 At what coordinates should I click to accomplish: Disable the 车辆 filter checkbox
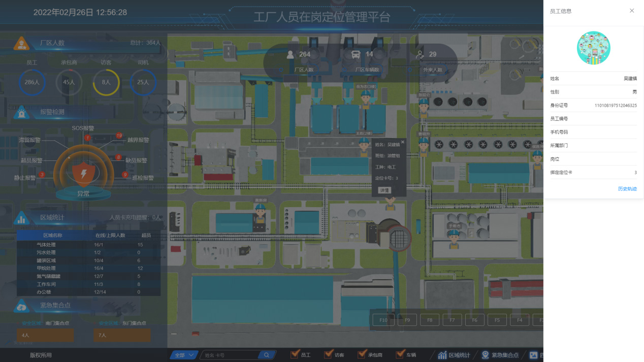[x=401, y=354]
